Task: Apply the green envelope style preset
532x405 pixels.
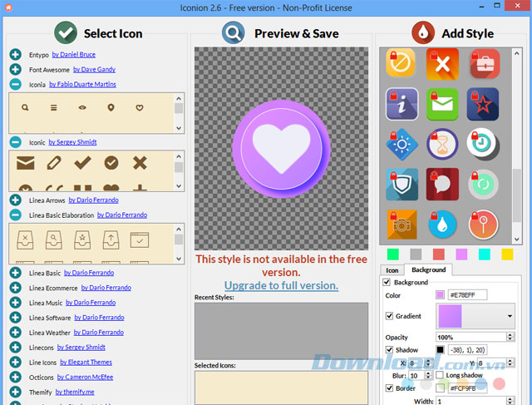Action: click(442, 104)
